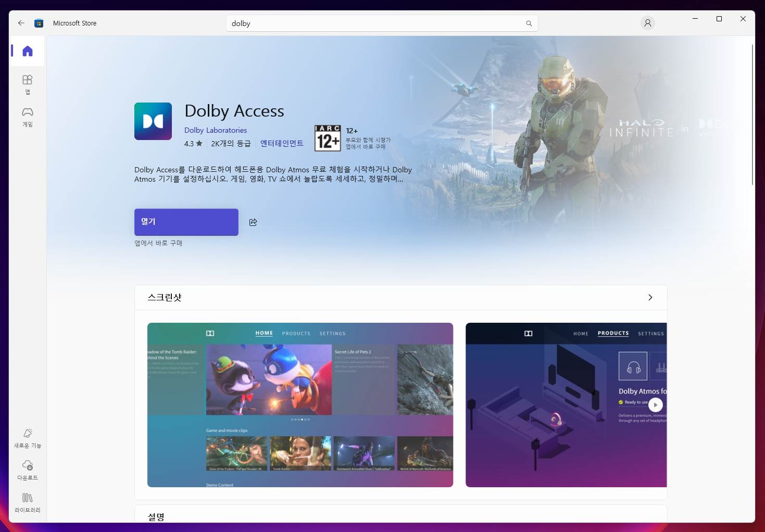765x532 pixels.
Task: Click the 설명 section heading
Action: (x=156, y=517)
